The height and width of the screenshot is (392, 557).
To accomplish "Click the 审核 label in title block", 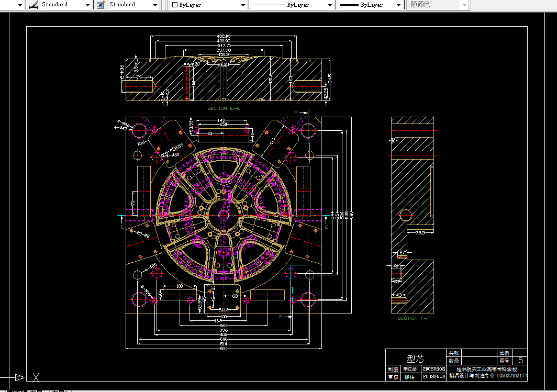I will coord(393,377).
